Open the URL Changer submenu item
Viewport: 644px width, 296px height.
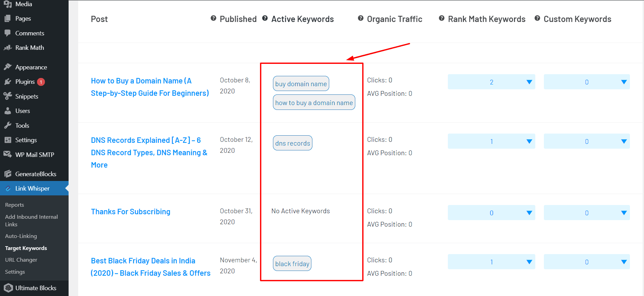coord(21,260)
